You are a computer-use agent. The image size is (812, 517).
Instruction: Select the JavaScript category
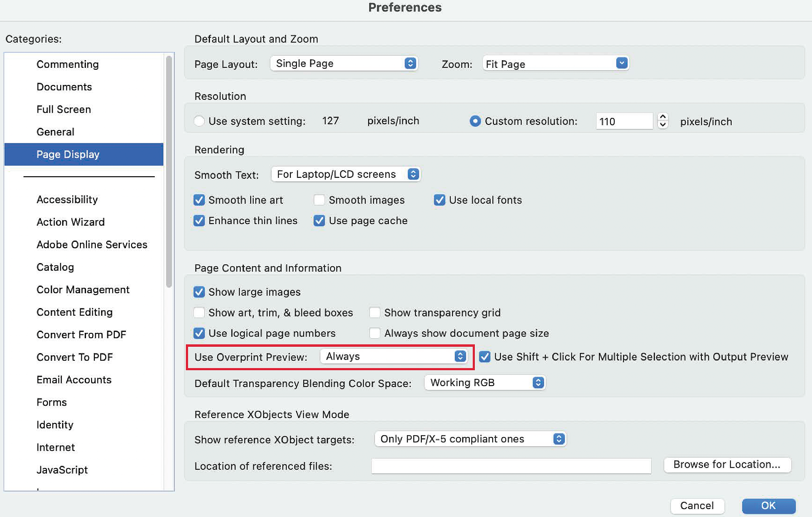point(84,470)
